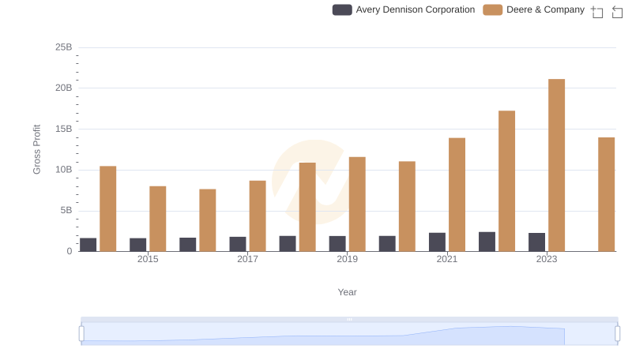Image resolution: width=632 pixels, height=364 pixels.
Task: Click the Deere 2022 bar
Action: pos(506,181)
